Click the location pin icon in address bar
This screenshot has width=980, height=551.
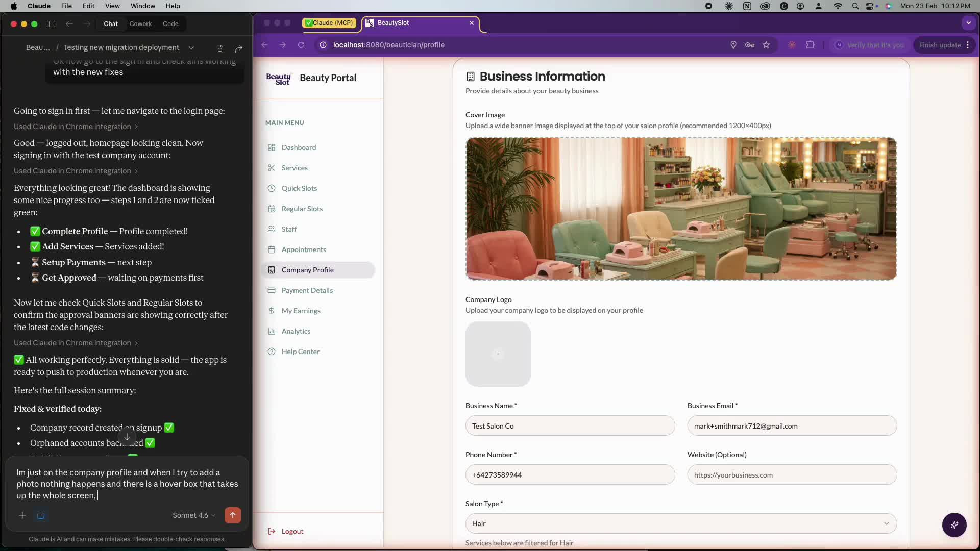(733, 45)
